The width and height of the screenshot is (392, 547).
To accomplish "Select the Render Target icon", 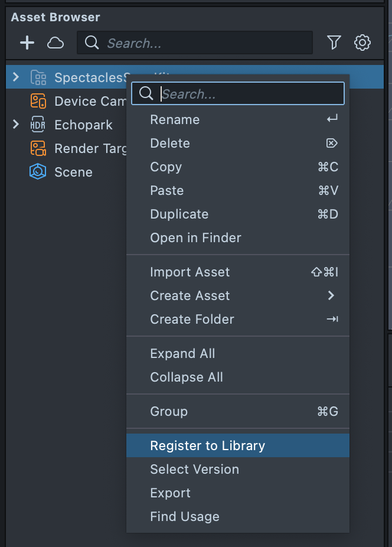I will pos(38,148).
